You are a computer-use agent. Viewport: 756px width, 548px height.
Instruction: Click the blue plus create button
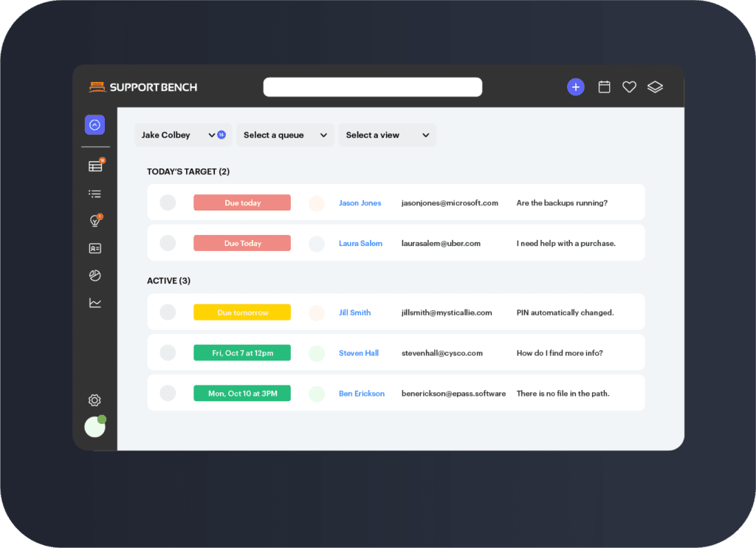[x=575, y=87]
